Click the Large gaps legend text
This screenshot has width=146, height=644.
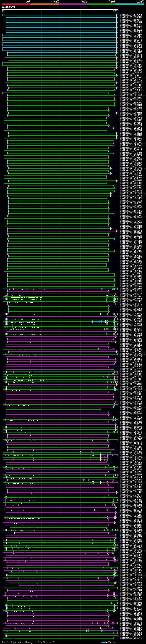[28, 642]
